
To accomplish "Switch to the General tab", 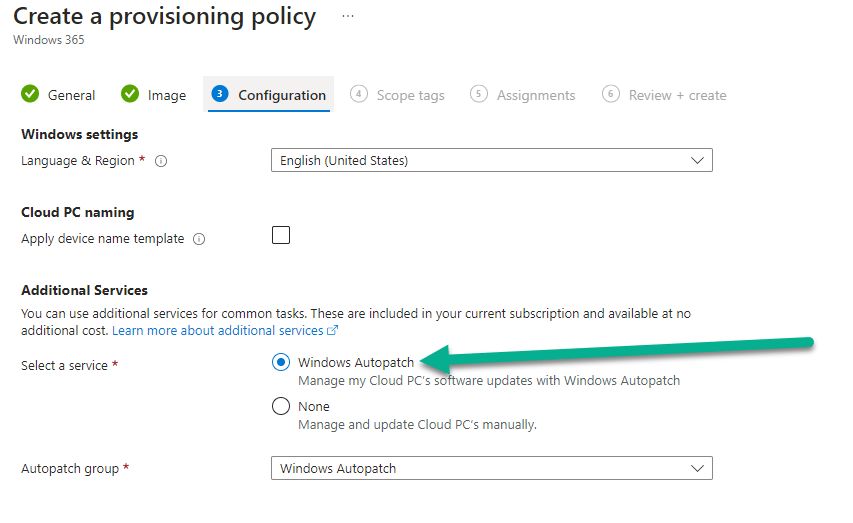I will (x=71, y=95).
